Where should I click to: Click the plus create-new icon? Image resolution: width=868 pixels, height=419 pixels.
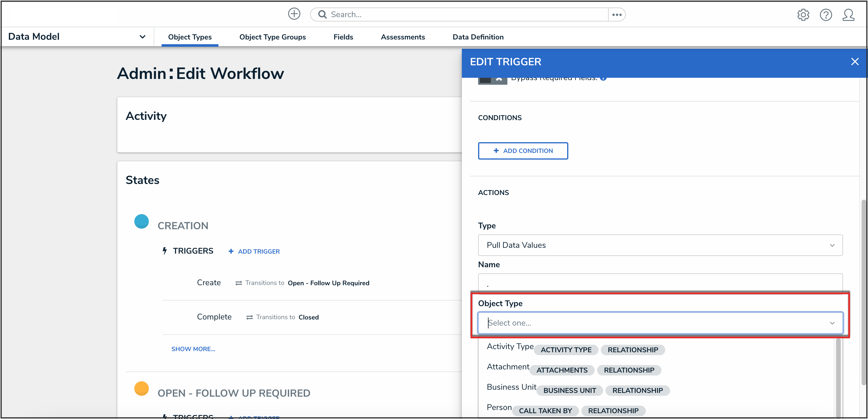(x=294, y=14)
